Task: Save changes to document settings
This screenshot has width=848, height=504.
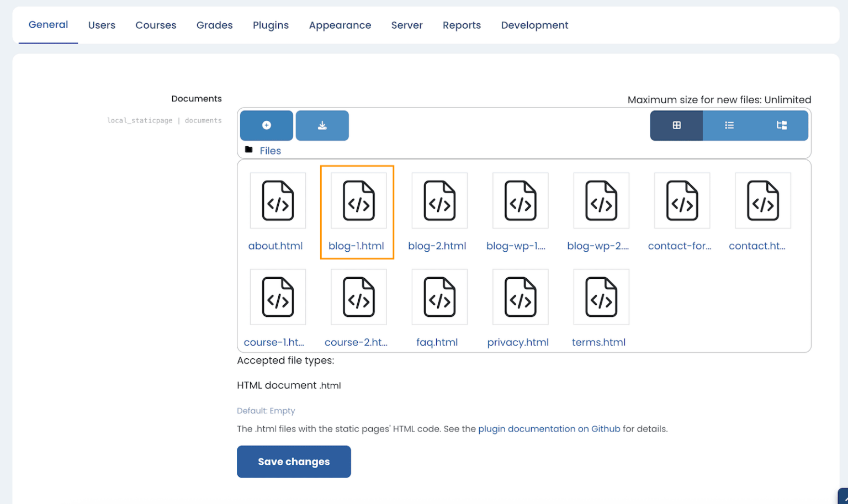Action: (x=294, y=461)
